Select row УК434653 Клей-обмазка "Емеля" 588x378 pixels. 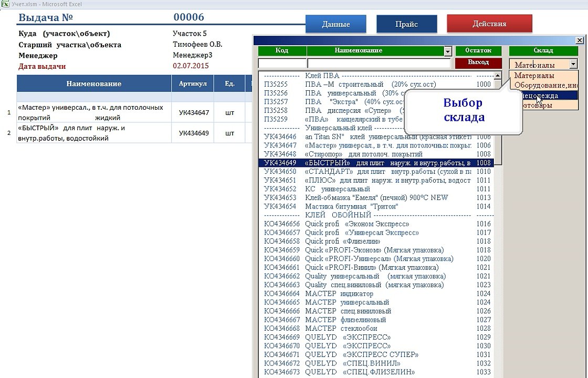pyautogui.click(x=376, y=197)
